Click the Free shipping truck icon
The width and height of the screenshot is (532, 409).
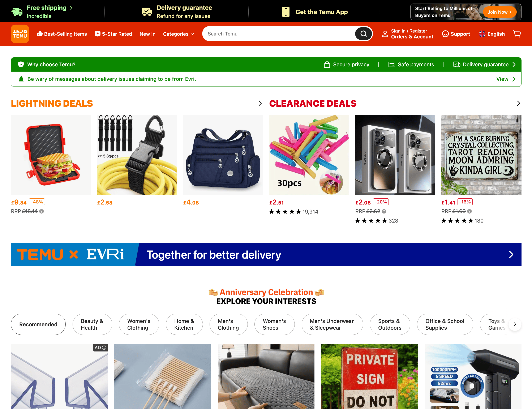pos(17,12)
